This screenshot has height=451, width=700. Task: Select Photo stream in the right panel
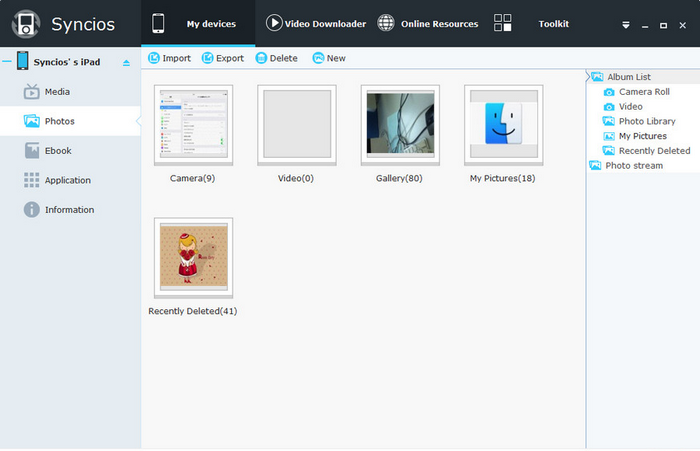tap(634, 165)
